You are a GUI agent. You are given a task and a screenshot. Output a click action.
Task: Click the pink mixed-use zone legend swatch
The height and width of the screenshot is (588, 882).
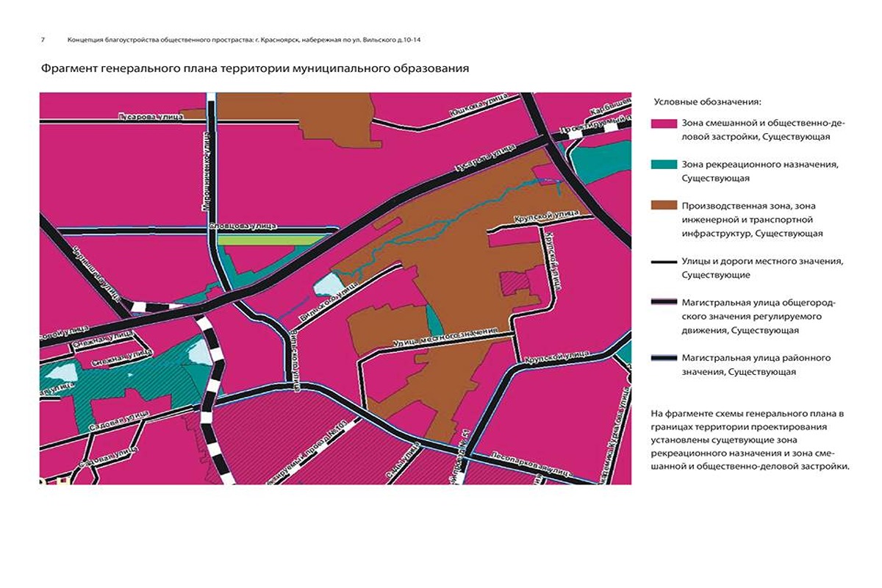665,123
